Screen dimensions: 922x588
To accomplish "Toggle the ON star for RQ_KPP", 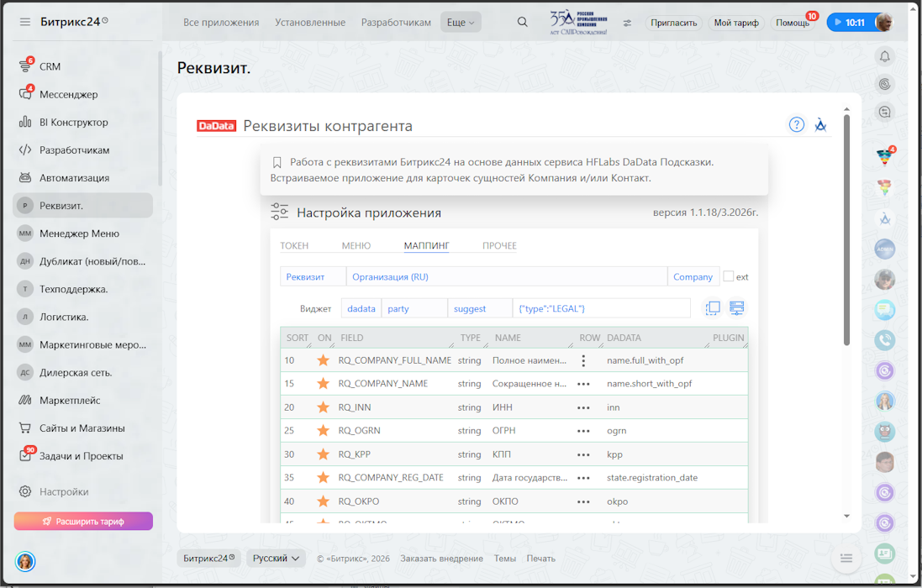I will coord(323,454).
